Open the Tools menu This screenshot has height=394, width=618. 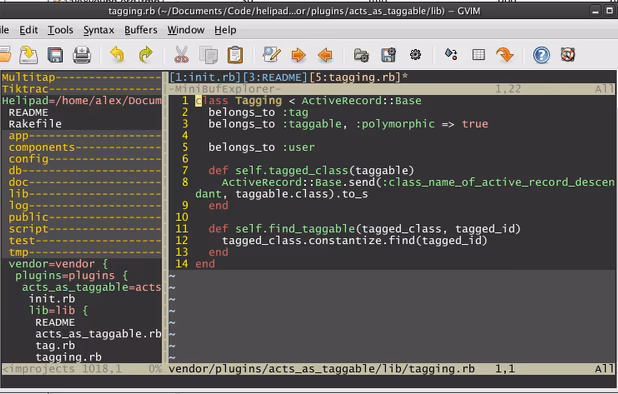(60, 30)
